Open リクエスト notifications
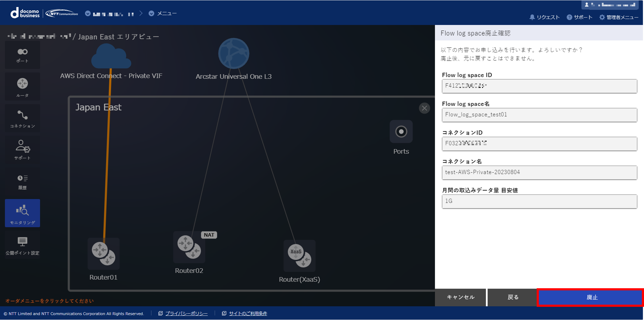Viewport: 644px width, 320px height. tap(545, 17)
